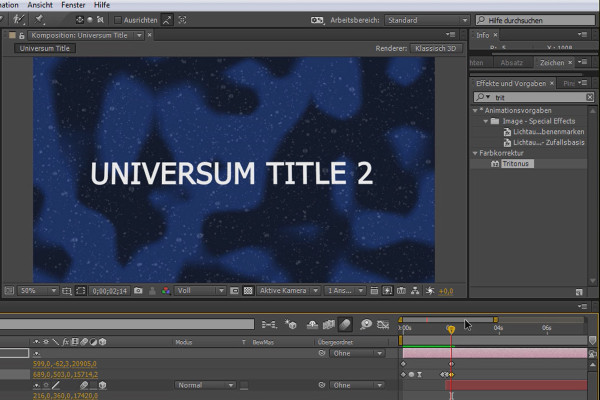Click the timeline button in viewer footer
Viewport: 600px width, 400px height.
pyautogui.click(x=401, y=291)
